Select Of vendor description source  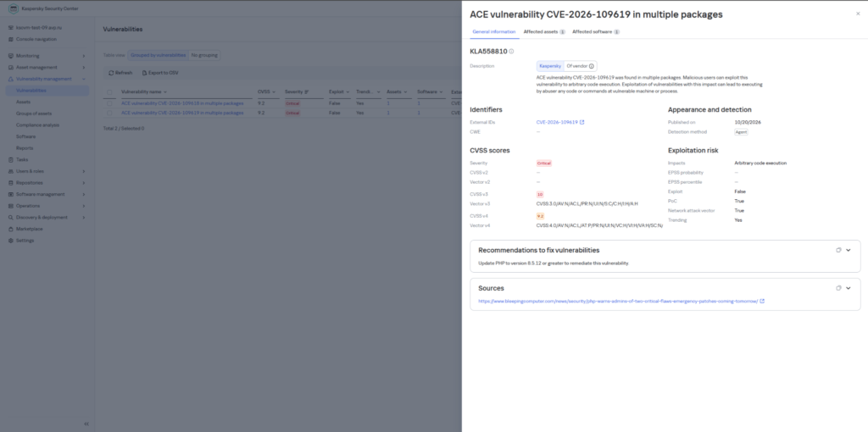pos(580,66)
